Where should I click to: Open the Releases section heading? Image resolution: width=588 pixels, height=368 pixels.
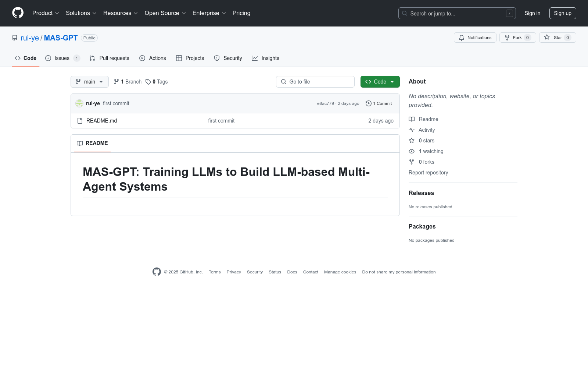tap(421, 193)
